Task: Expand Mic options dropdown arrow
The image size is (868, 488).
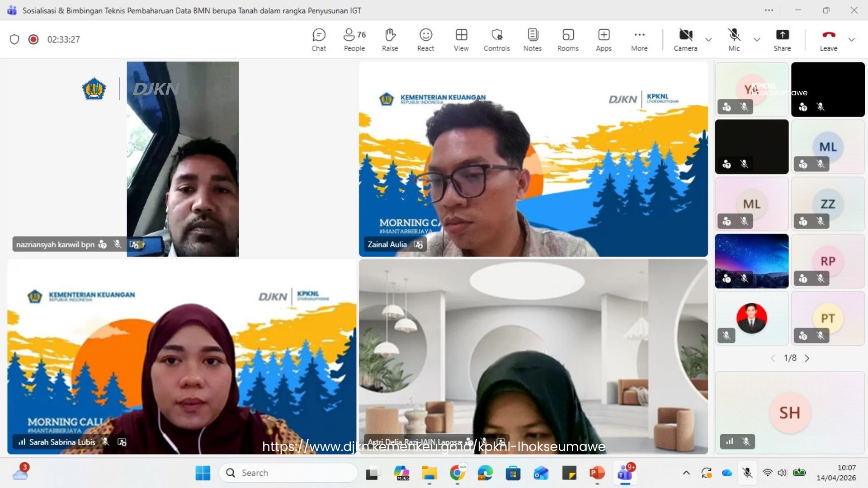Action: (757, 40)
